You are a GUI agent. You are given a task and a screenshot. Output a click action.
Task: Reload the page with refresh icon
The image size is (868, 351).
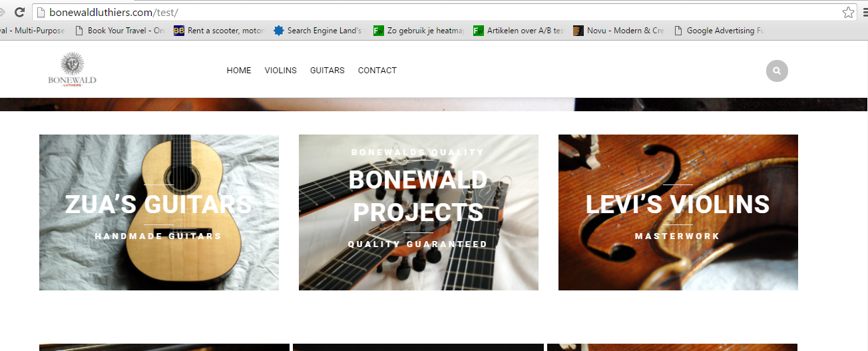20,12
